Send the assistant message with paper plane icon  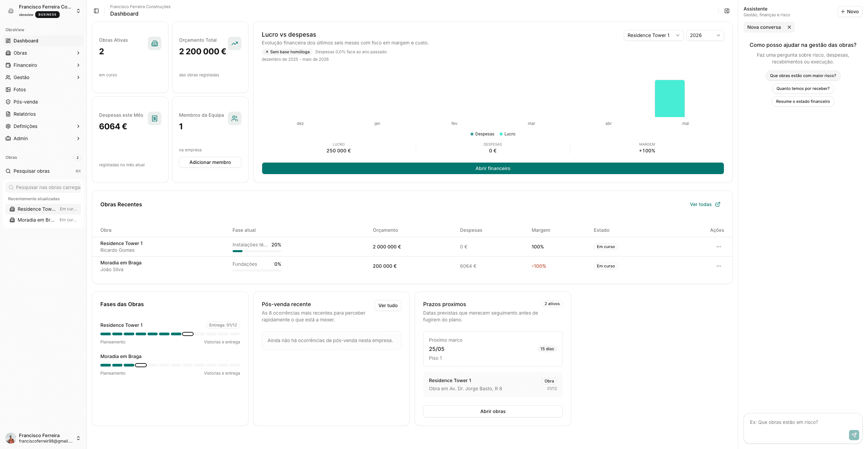click(854, 435)
